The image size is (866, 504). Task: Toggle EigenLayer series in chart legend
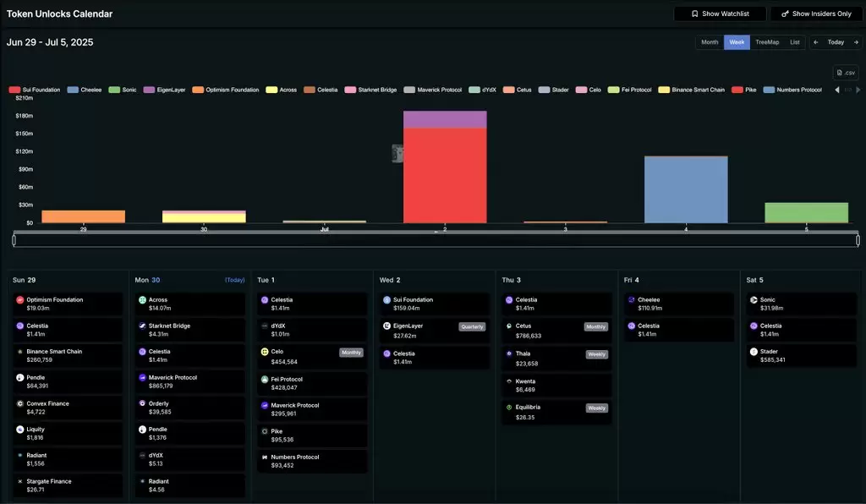tap(165, 90)
